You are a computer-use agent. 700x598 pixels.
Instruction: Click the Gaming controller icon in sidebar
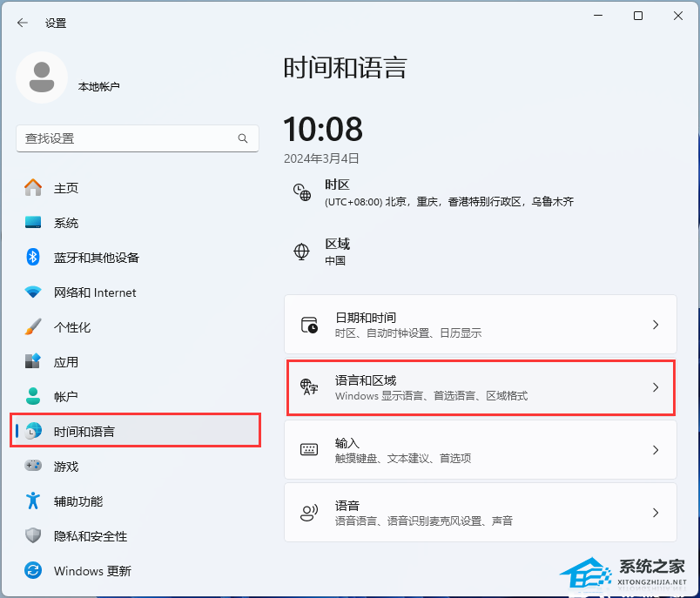coord(33,466)
